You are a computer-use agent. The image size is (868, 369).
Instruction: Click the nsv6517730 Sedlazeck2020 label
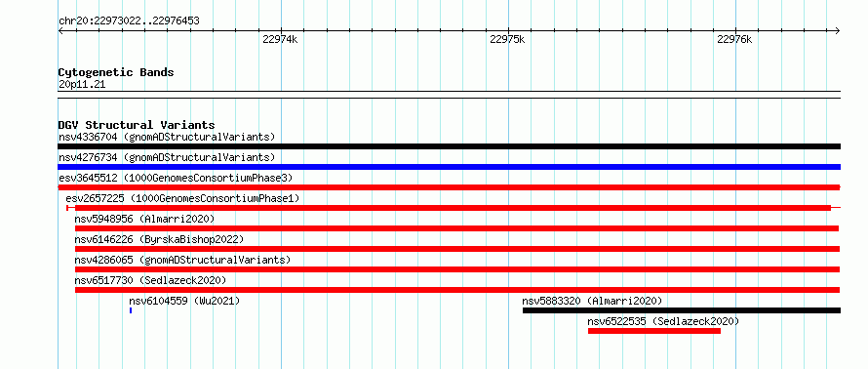[x=150, y=280]
